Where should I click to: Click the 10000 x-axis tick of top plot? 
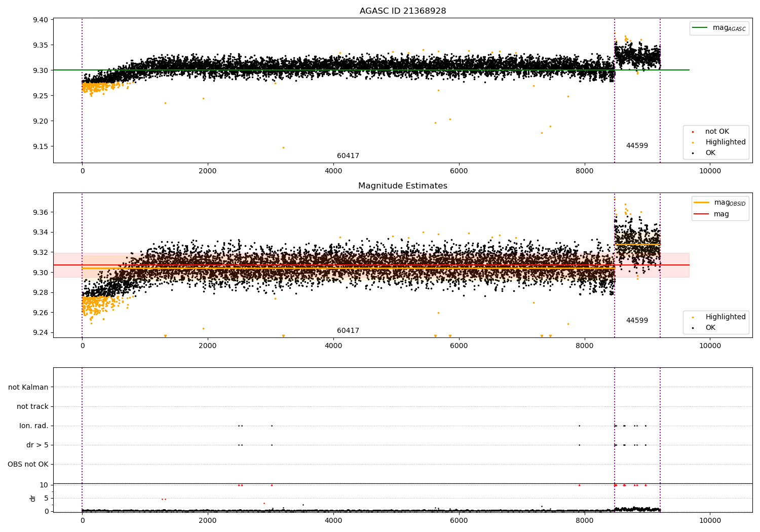(710, 171)
